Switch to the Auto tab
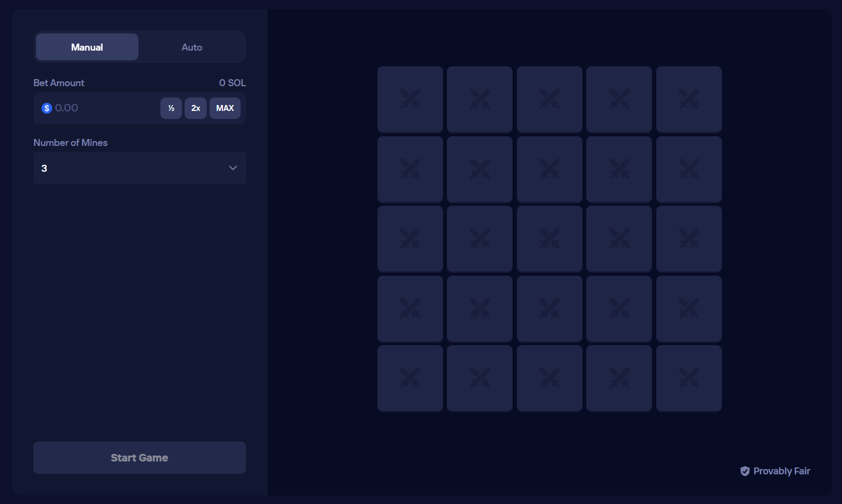This screenshot has height=504, width=842. [x=192, y=47]
